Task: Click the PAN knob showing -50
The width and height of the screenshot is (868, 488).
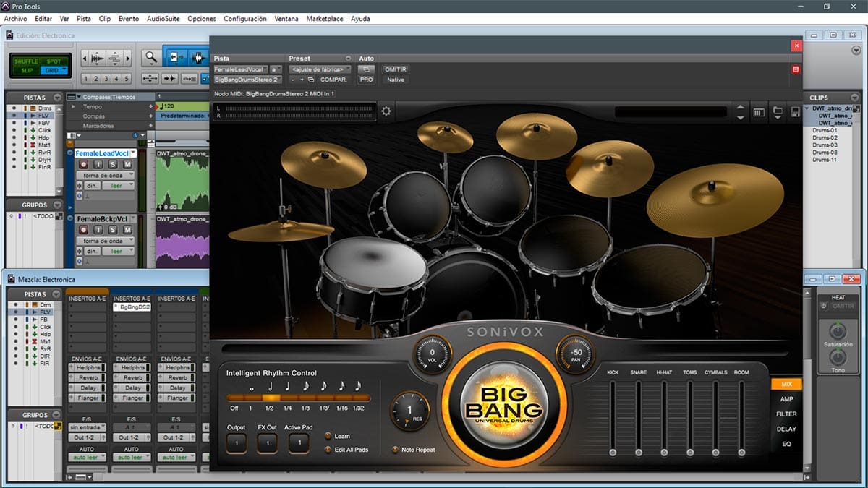Action: tap(576, 354)
